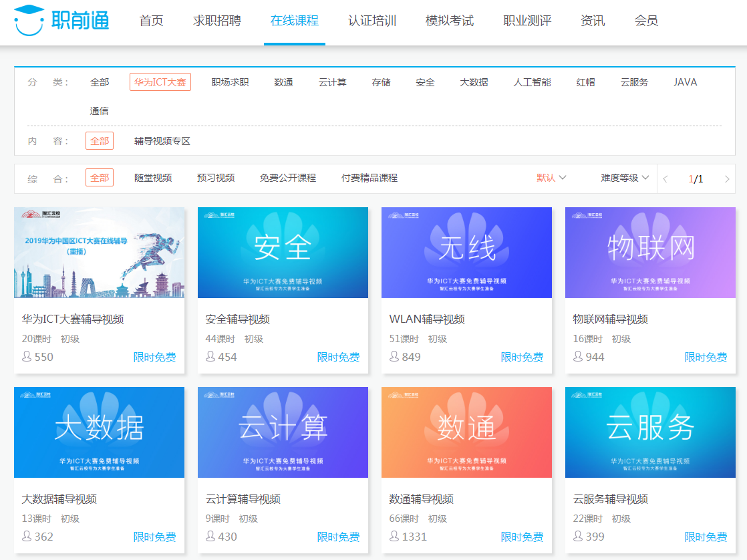The image size is (747, 560).
Task: Click 限时免费 on the WLAN辅导视频 card
Action: pyautogui.click(x=522, y=357)
